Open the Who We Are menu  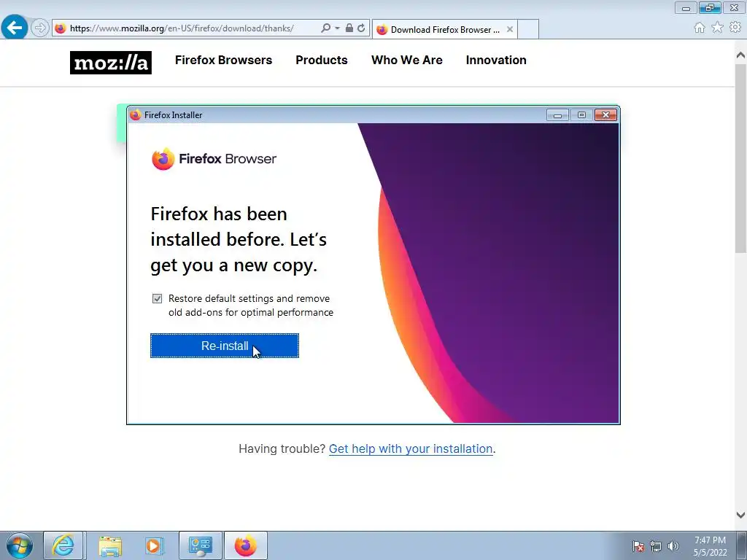pyautogui.click(x=407, y=60)
